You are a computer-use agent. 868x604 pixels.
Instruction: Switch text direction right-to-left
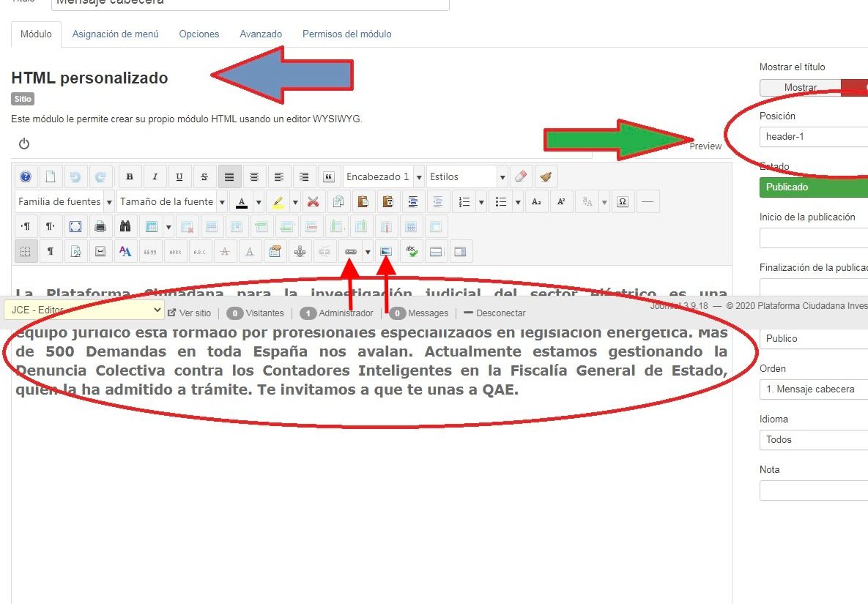pyautogui.click(x=51, y=227)
